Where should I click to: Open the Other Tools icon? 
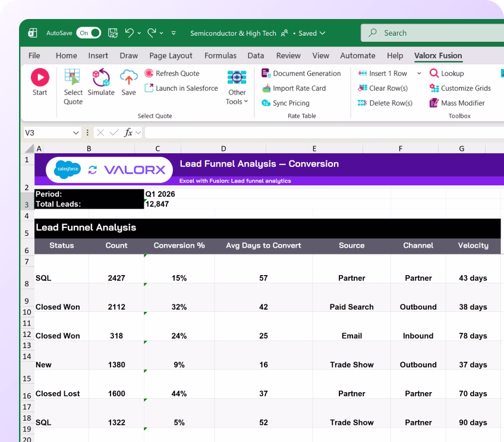[x=237, y=77]
